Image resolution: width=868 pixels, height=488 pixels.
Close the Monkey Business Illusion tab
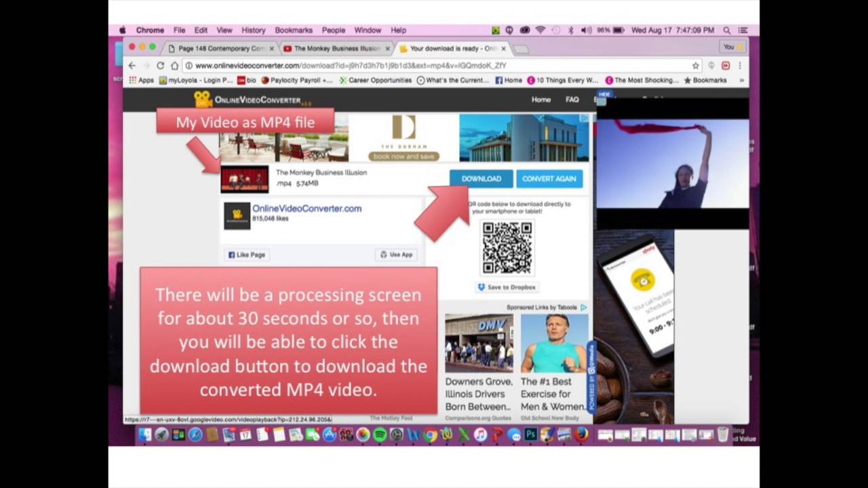388,49
